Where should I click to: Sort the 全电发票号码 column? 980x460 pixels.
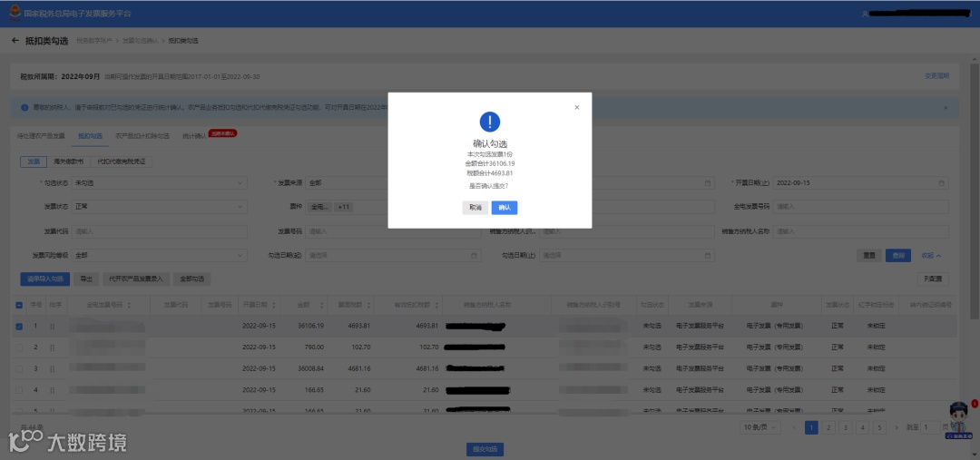point(129,305)
